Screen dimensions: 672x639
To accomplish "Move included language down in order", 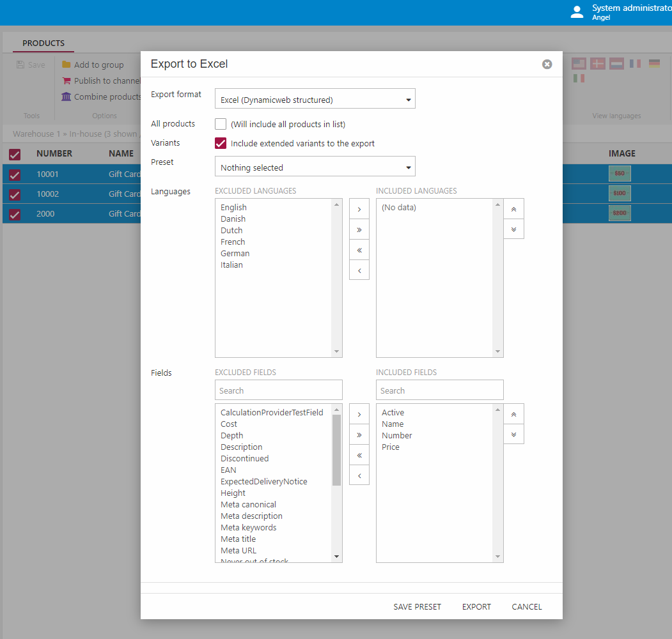I will pyautogui.click(x=513, y=229).
